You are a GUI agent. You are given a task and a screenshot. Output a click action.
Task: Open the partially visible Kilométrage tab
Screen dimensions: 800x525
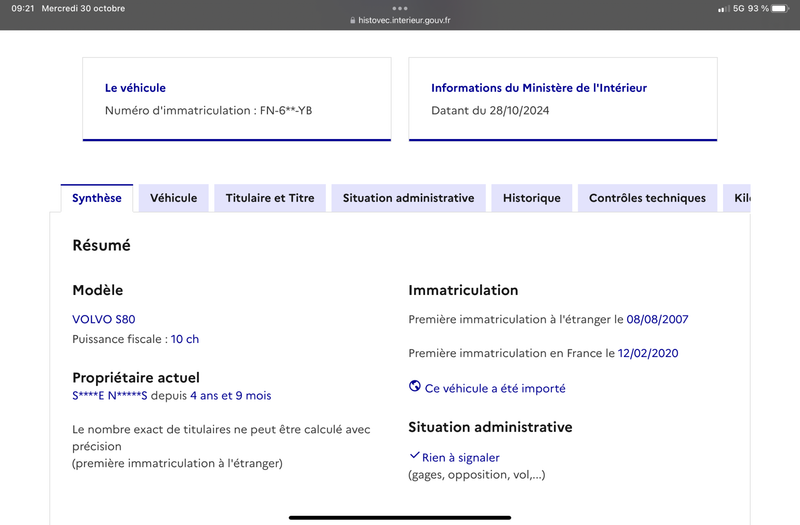737,198
